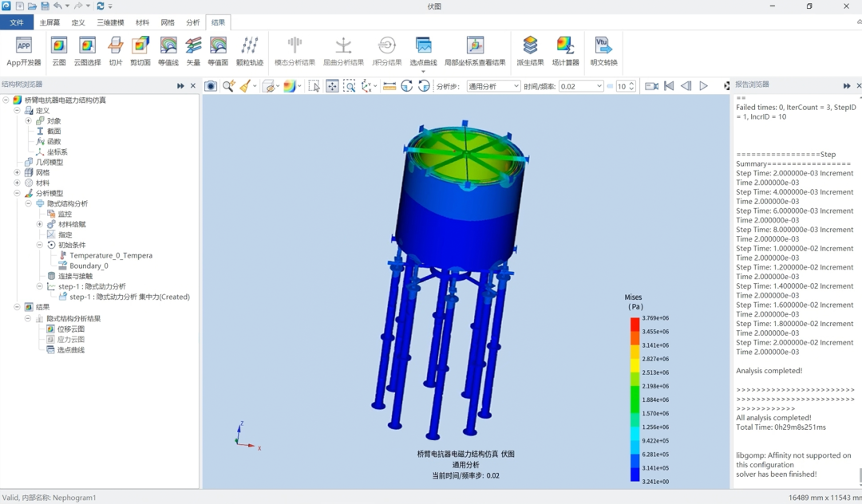Screen dimensions: 862x504
Task: Open the App开发器 tool
Action: pyautogui.click(x=24, y=51)
